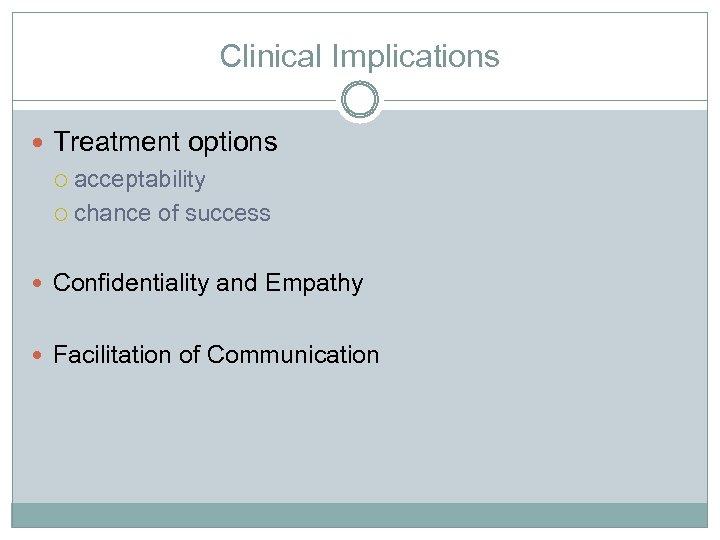The image size is (720, 540).
Task: Click the bullet beside Facilitation of Communication
Action: point(40,355)
